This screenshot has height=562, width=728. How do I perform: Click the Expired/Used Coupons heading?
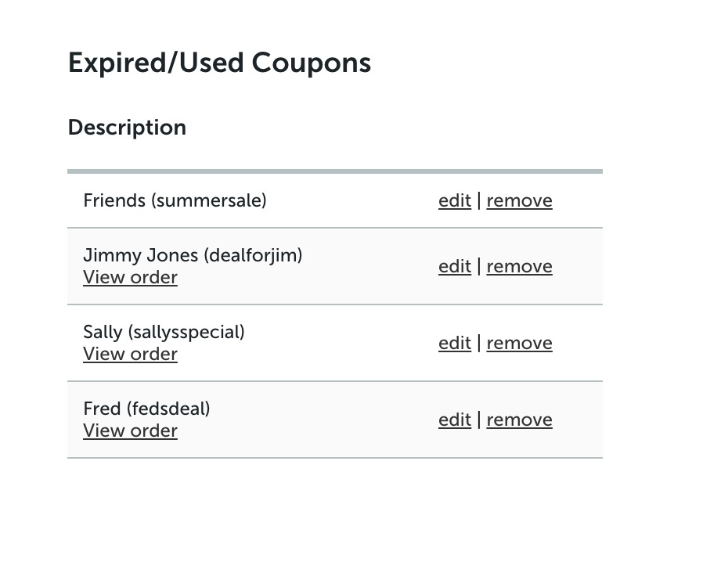219,63
